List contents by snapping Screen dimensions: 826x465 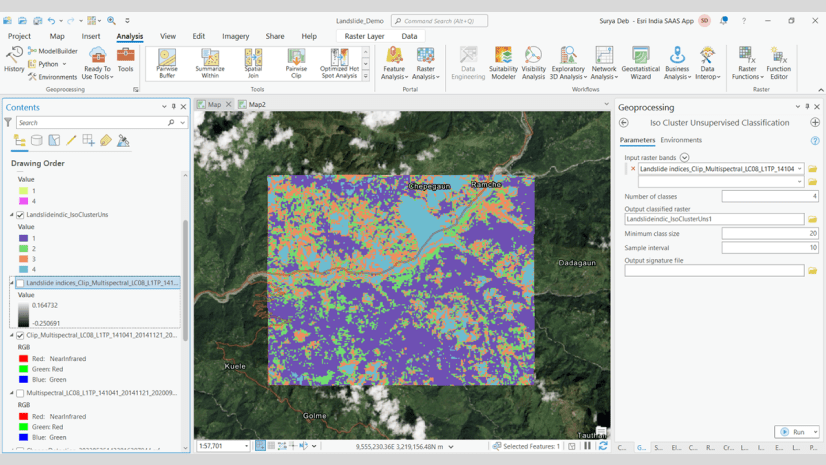tap(88, 141)
